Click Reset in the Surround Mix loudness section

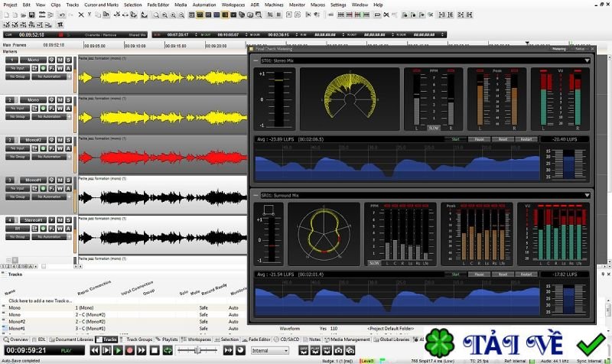pos(503,275)
